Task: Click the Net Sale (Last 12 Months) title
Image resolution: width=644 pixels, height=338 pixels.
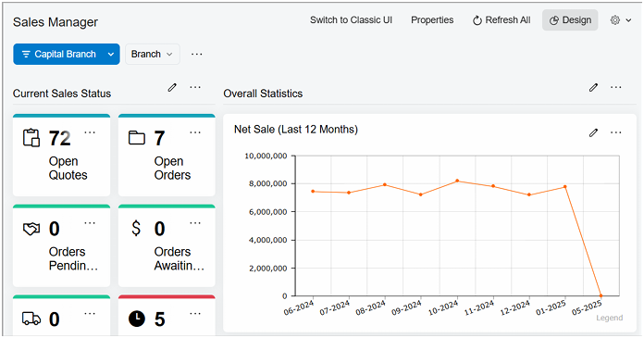Action: (296, 129)
